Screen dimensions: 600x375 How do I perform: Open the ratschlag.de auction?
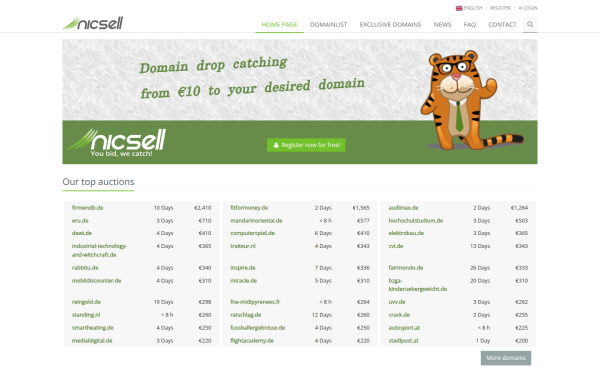pyautogui.click(x=246, y=315)
